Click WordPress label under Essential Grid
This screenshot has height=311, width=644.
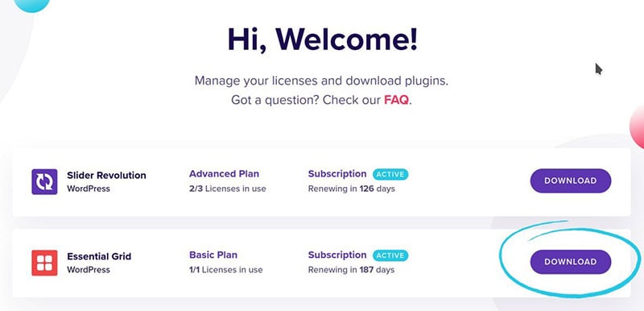click(89, 270)
